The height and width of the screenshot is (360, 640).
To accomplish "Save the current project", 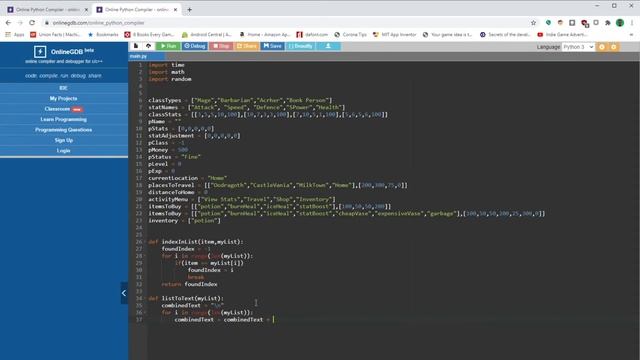I will click(273, 46).
